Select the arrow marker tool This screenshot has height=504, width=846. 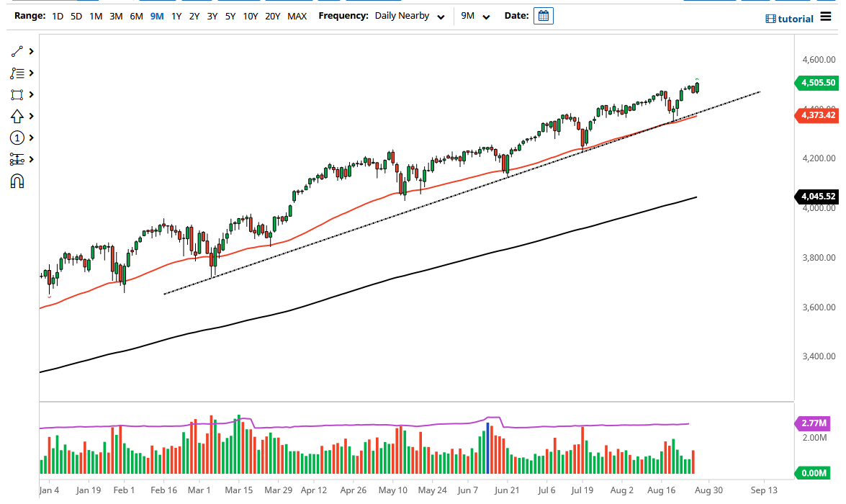17,115
